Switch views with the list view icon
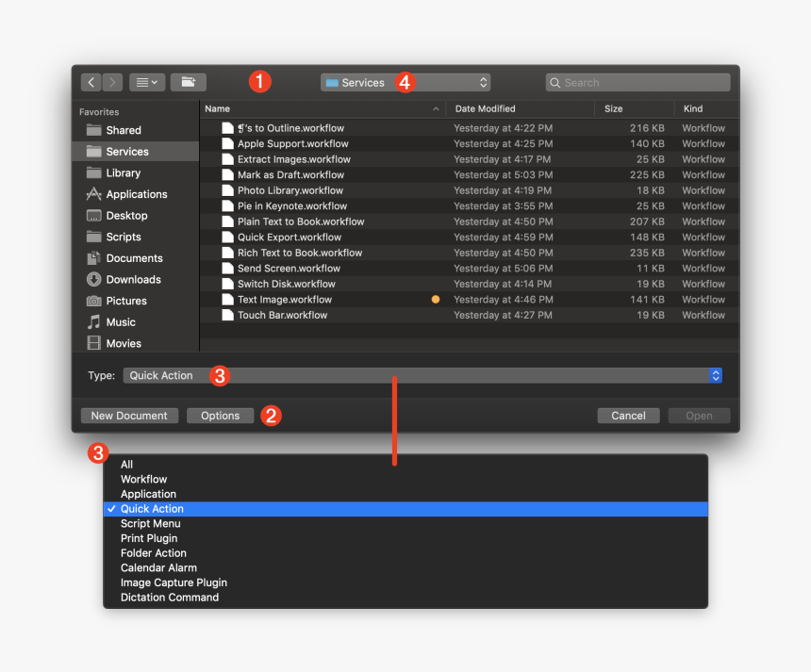 [x=144, y=82]
